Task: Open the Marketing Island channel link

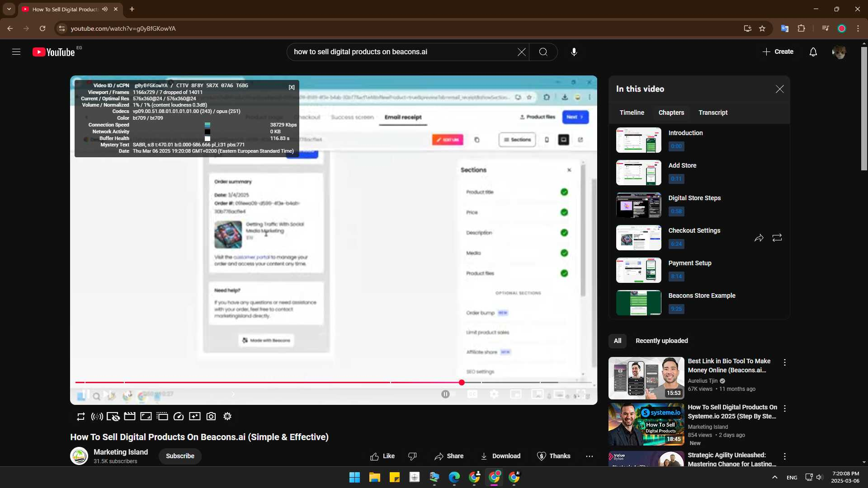Action: point(121,452)
